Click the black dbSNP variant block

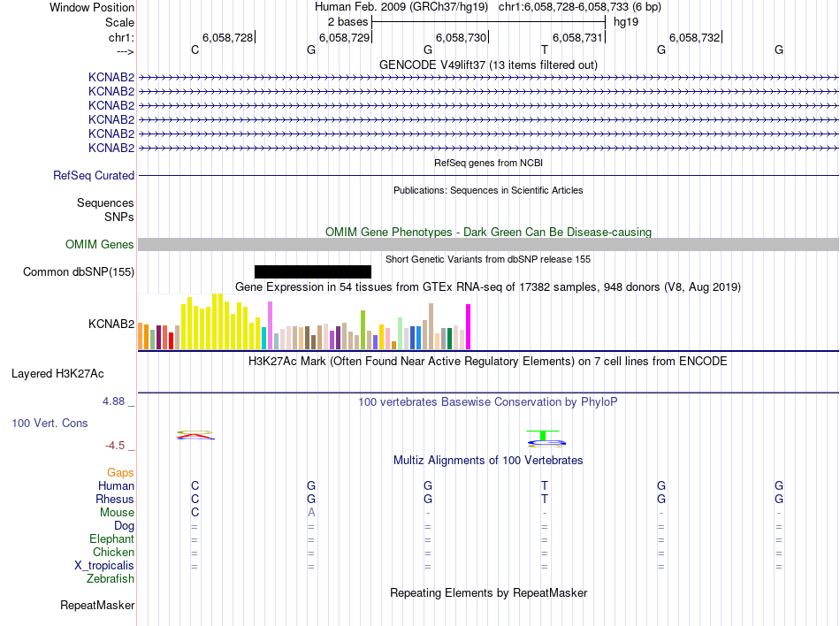313,272
